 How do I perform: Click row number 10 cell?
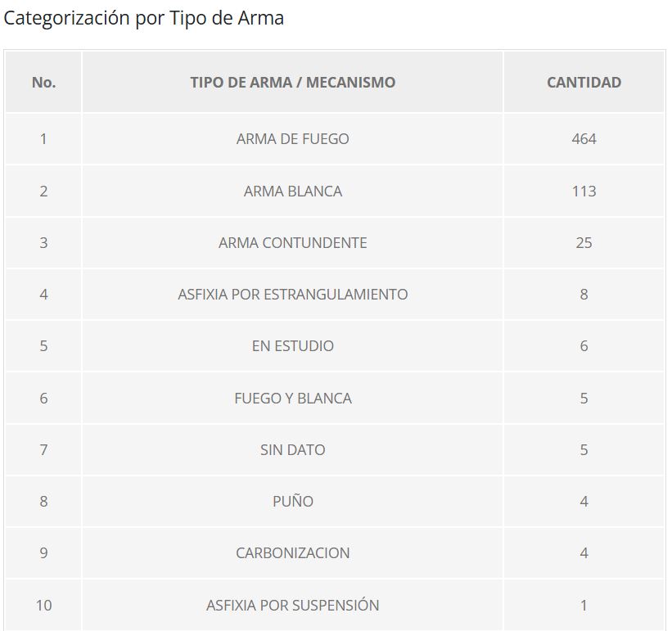(43, 606)
